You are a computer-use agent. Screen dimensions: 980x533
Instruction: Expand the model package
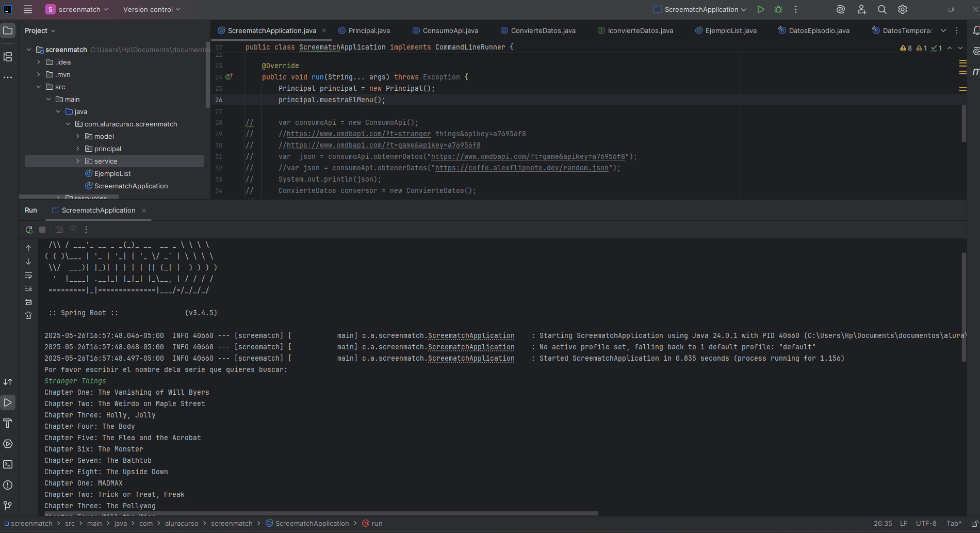pyautogui.click(x=78, y=136)
